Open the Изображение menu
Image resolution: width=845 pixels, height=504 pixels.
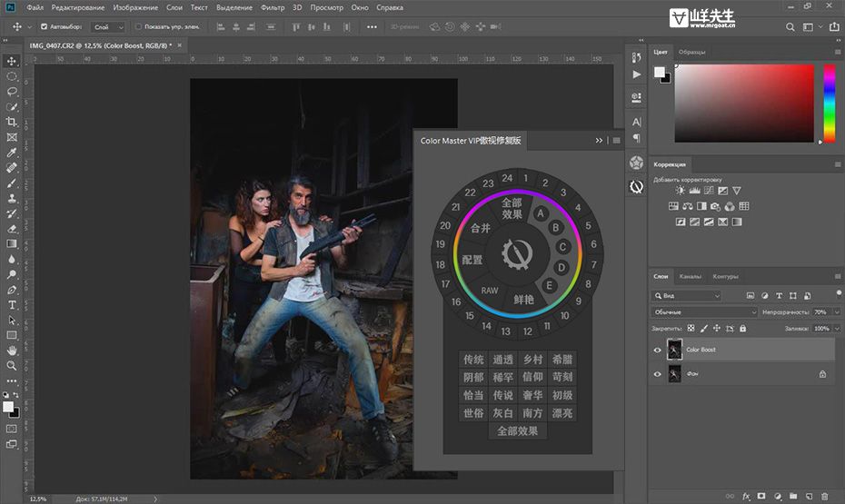point(135,7)
